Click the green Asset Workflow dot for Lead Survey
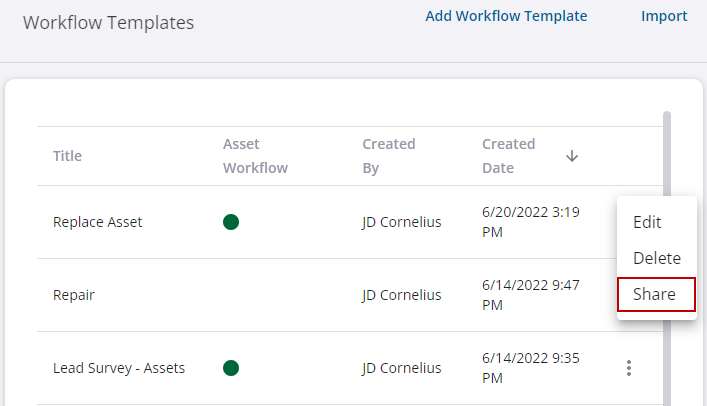Image resolution: width=707 pixels, height=406 pixels. pyautogui.click(x=231, y=368)
